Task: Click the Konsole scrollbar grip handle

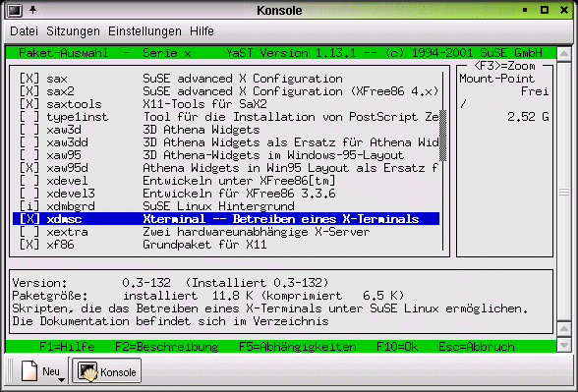Action: click(564, 192)
